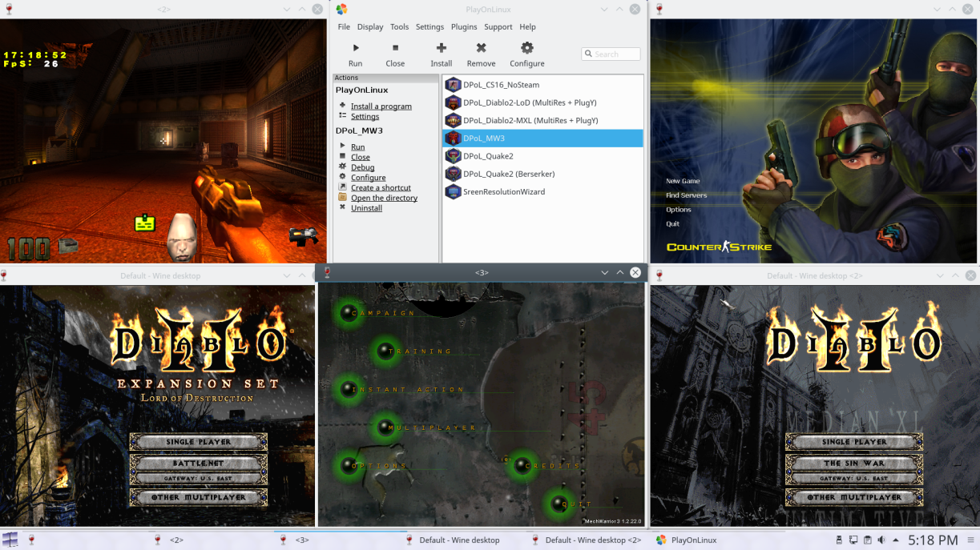Click the green orb next to CREDITS

[x=522, y=465]
